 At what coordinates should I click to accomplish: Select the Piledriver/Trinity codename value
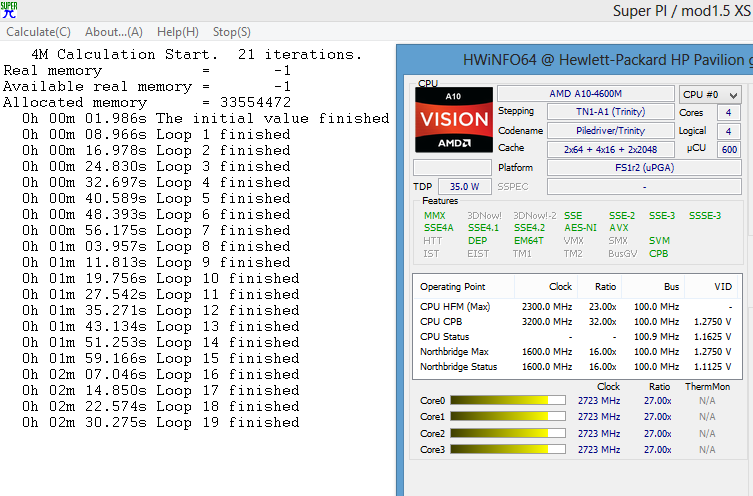[610, 131]
